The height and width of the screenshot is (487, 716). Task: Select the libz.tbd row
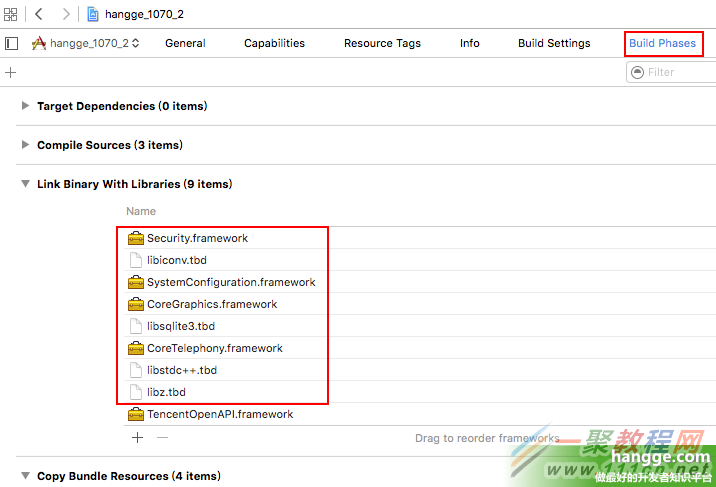(420, 392)
